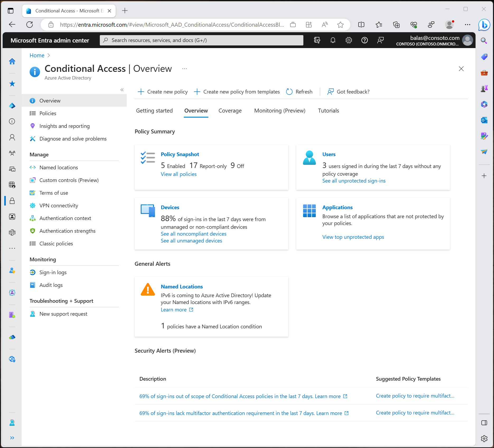
Task: Open the ellipsis menu beside the Overview title
Action: coord(184,68)
